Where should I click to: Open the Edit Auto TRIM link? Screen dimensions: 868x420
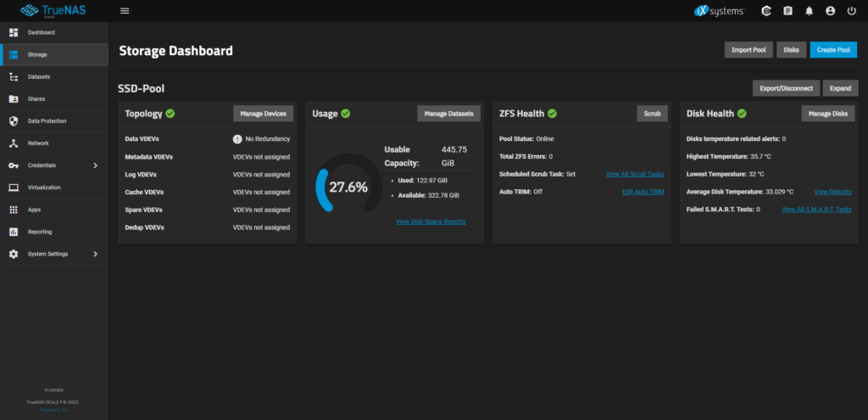point(643,192)
